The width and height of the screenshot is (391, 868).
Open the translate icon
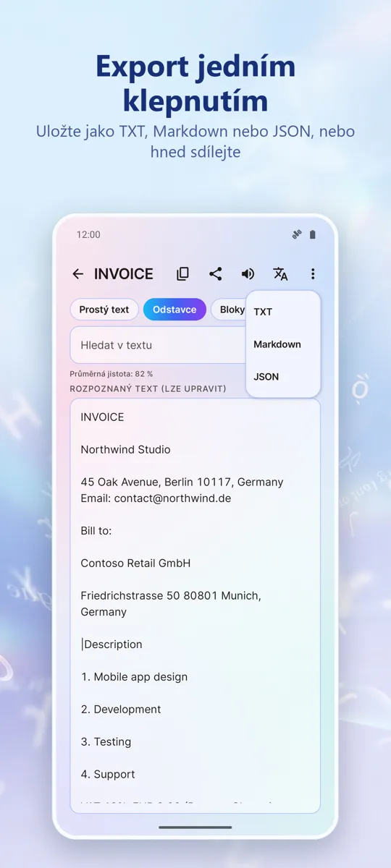click(280, 274)
